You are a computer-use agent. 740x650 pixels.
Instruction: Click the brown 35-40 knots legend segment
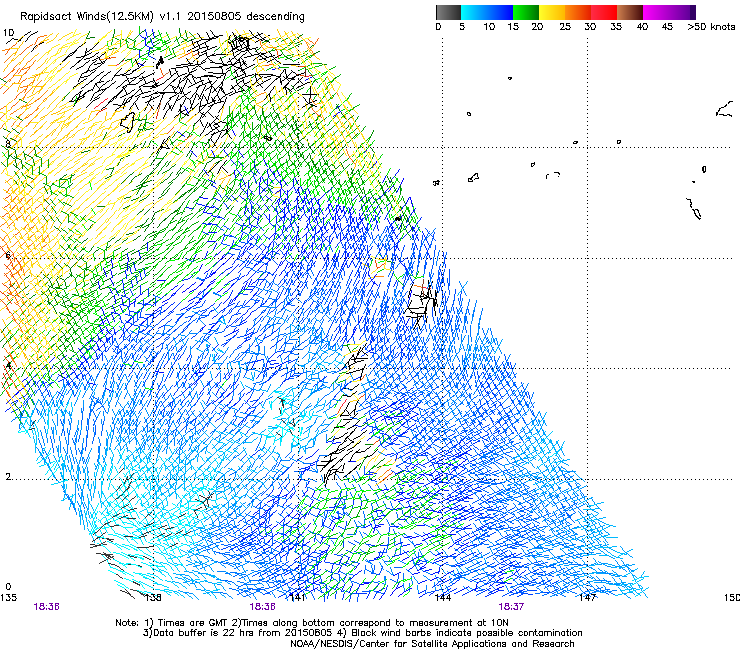630,12
